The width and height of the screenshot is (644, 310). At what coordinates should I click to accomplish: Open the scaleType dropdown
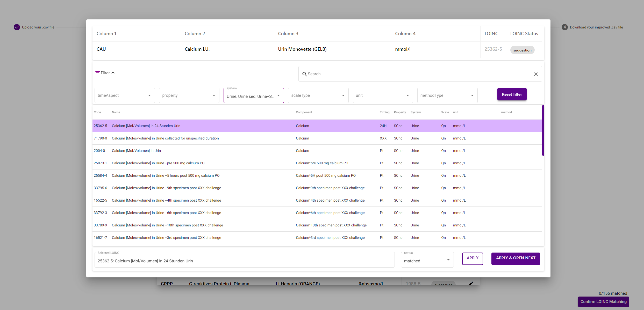click(x=318, y=95)
